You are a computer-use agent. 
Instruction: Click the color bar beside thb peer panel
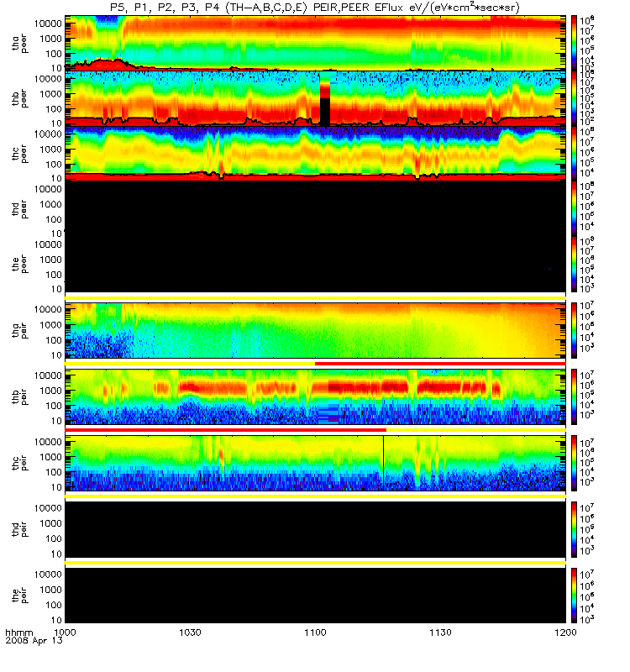click(574, 98)
